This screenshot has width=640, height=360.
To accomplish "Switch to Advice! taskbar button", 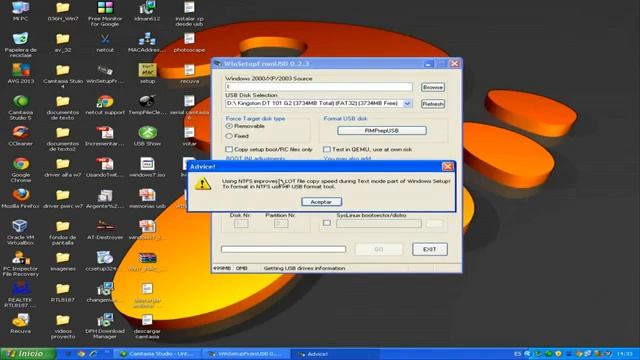I will pos(335,354).
